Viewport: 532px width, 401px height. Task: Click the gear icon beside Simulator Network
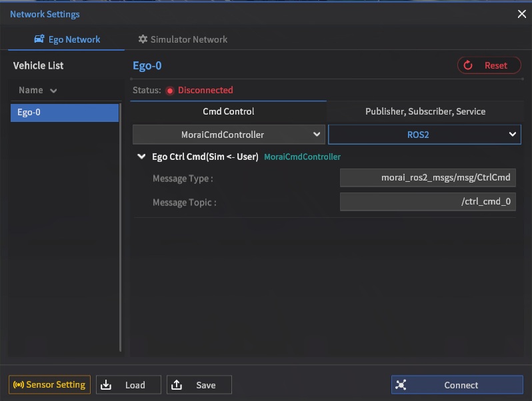[x=143, y=40]
